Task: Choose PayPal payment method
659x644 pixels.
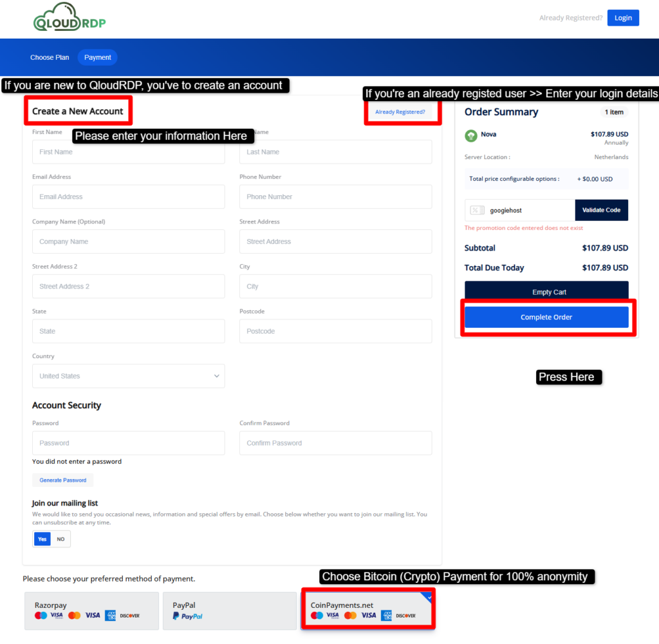Action: tap(230, 611)
